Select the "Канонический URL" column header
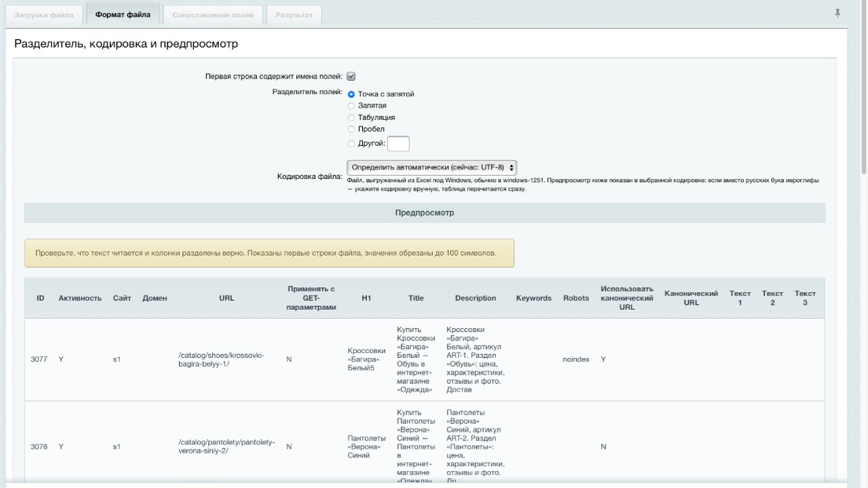The width and height of the screenshot is (868, 488). point(691,298)
